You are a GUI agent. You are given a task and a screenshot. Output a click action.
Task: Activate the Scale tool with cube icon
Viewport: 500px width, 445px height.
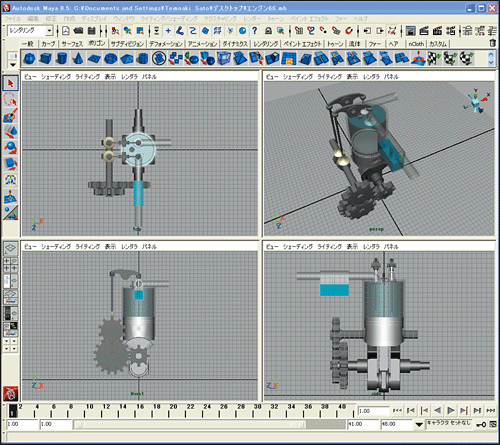coord(11,164)
